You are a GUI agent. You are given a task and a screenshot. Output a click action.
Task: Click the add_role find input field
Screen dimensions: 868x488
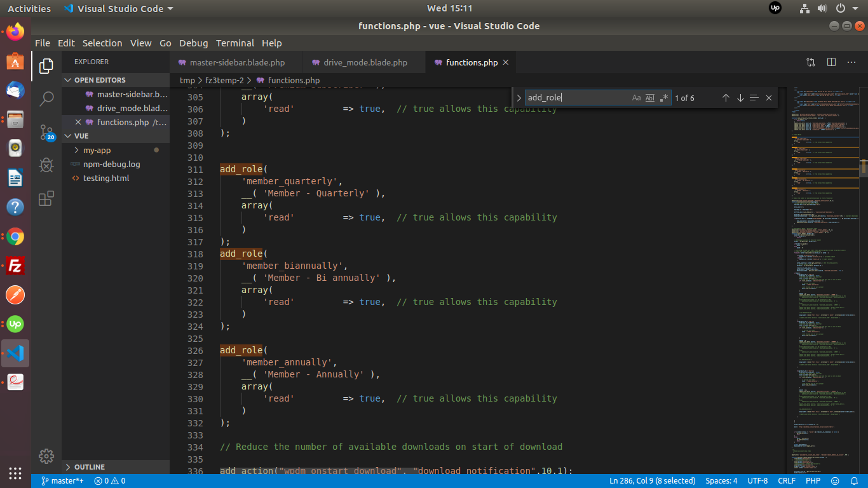point(575,98)
